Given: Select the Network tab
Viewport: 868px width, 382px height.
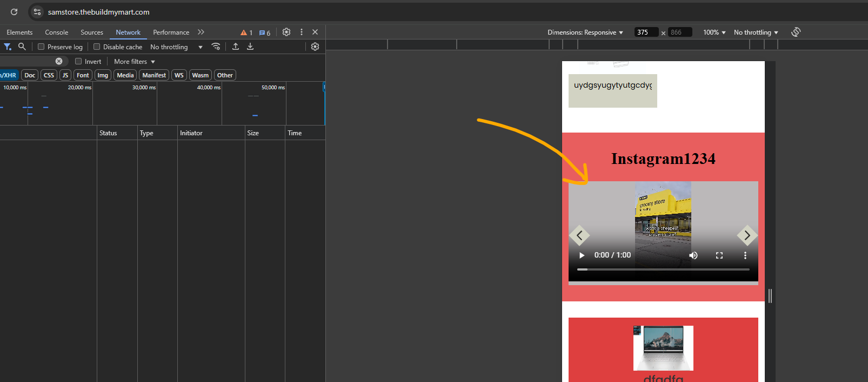Looking at the screenshot, I should 128,32.
